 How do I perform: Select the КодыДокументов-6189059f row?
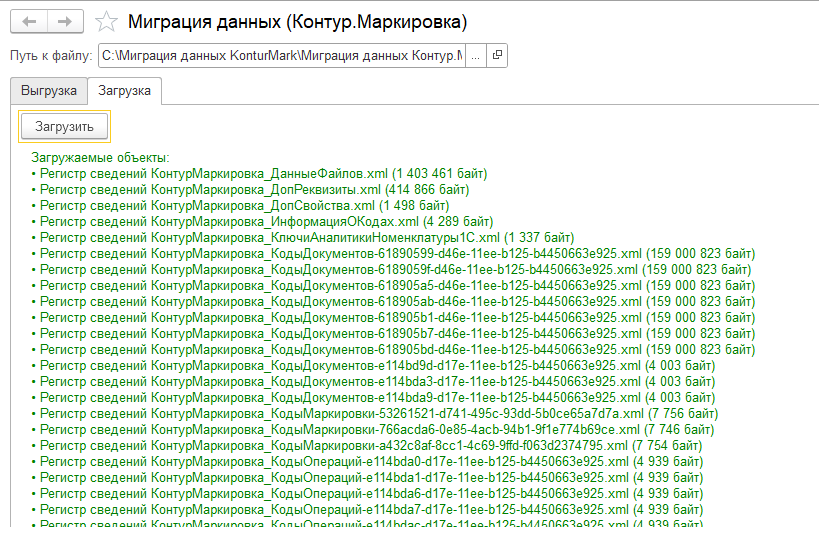(391, 270)
